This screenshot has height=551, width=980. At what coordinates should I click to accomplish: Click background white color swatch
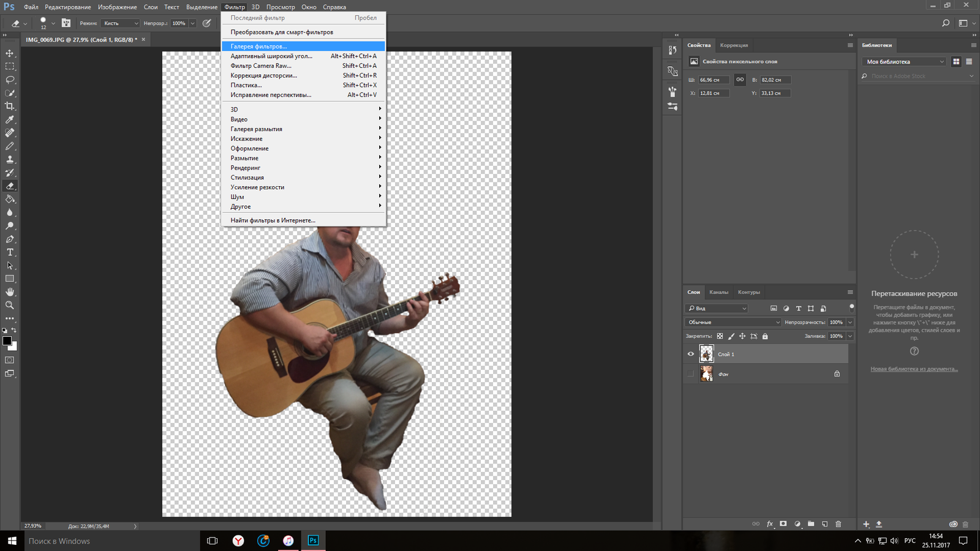[x=15, y=347]
